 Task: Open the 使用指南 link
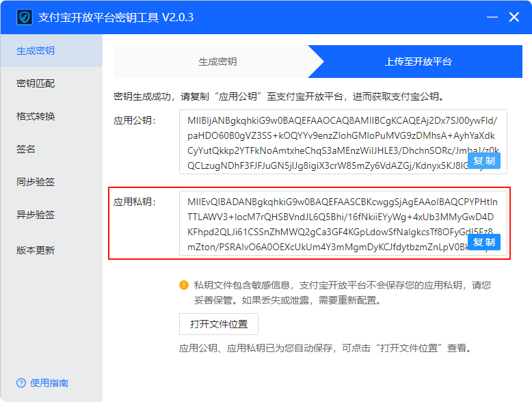pos(49,383)
